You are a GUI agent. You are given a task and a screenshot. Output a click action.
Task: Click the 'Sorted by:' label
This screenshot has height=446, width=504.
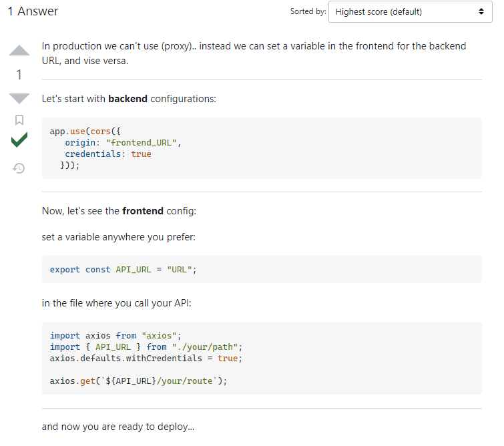[308, 11]
